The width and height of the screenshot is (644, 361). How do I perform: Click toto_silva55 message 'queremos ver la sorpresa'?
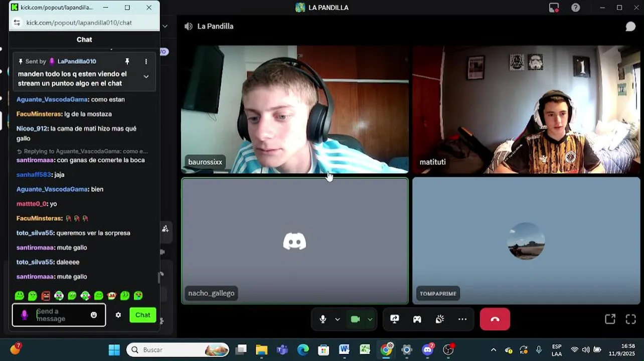click(x=93, y=233)
